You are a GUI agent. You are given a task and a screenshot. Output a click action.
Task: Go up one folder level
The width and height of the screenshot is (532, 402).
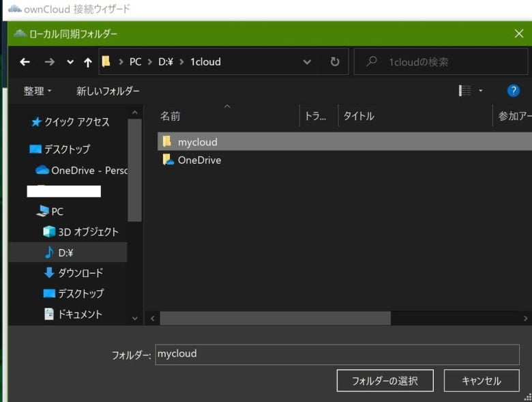pyautogui.click(x=88, y=62)
